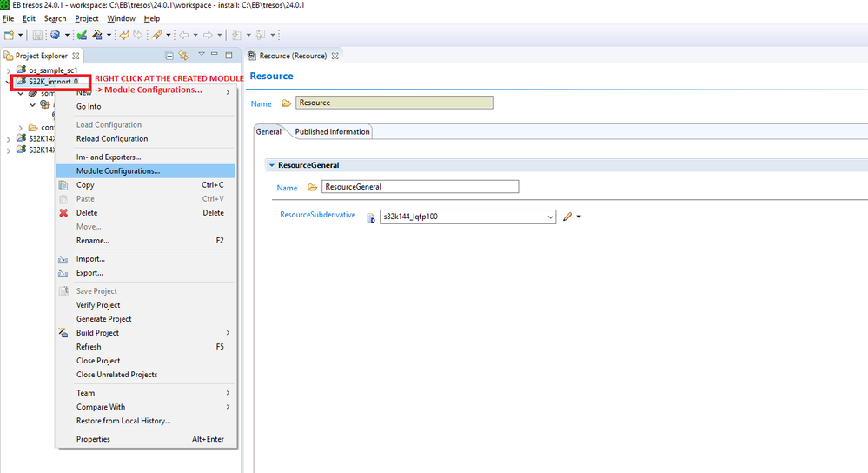Open the Project menu
The height and width of the screenshot is (473, 868).
coord(86,18)
